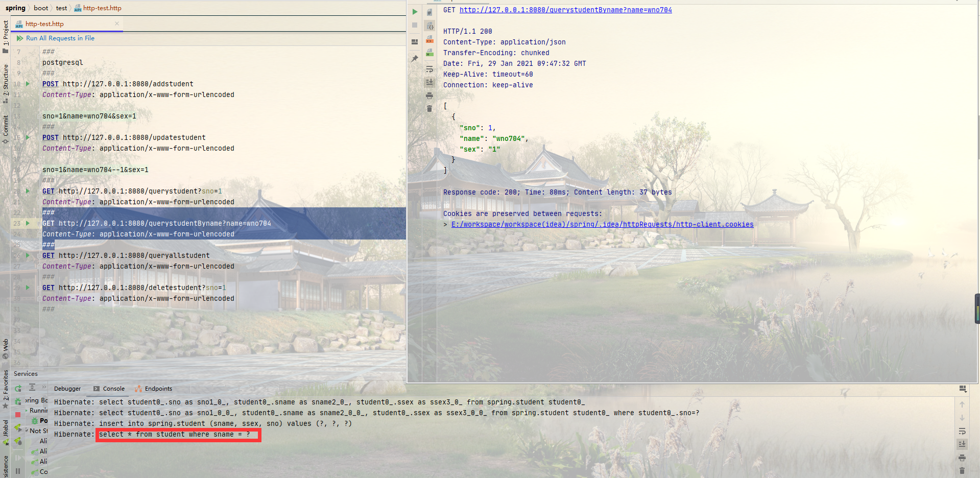980x478 pixels.
Task: Click the Services rerun icon
Action: pos(18,389)
